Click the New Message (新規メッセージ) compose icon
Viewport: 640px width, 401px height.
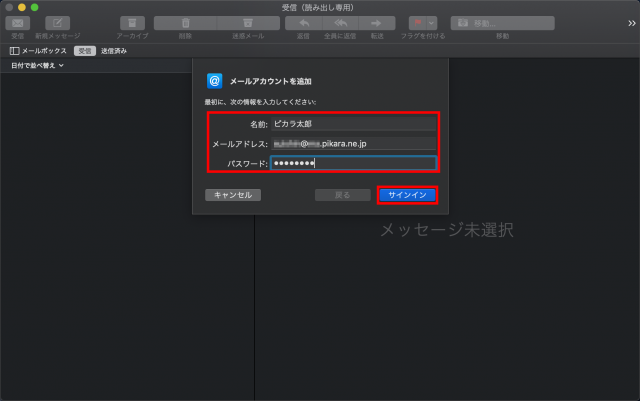[x=59, y=23]
